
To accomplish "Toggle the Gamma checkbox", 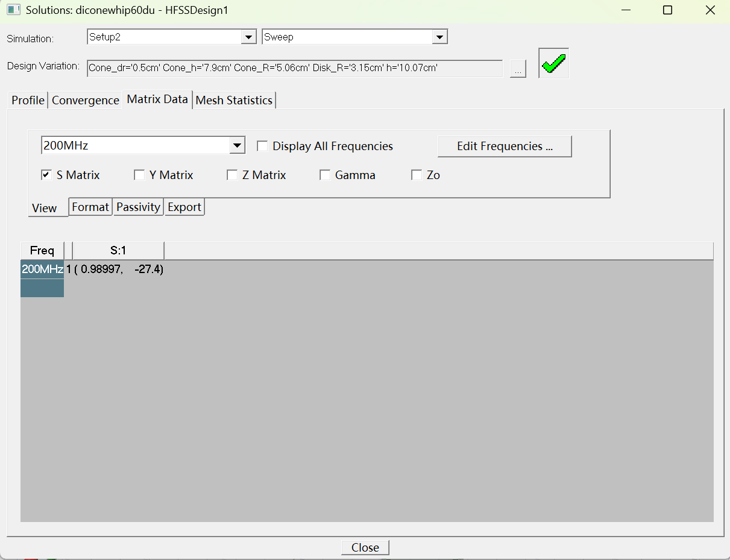I will (x=325, y=175).
